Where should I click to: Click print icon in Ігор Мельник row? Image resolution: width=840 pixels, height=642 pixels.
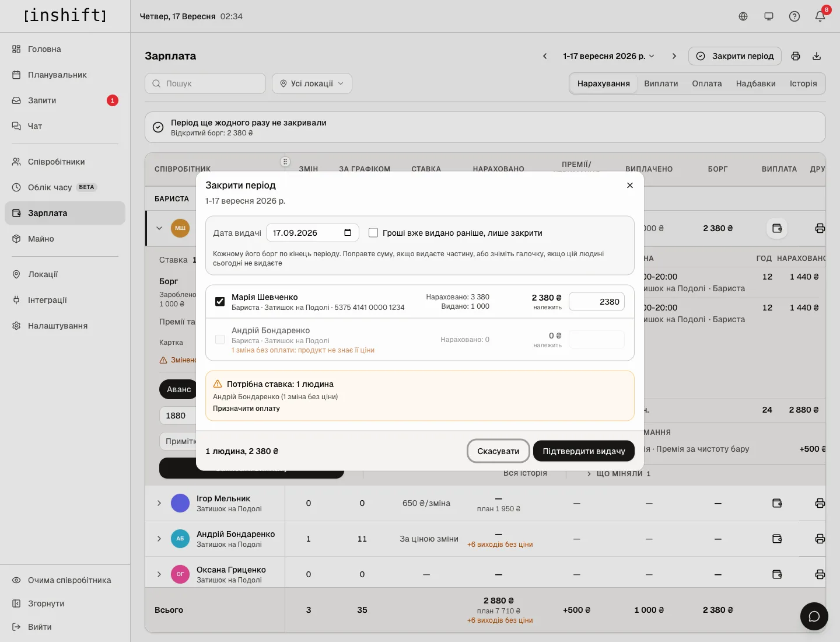(x=820, y=503)
